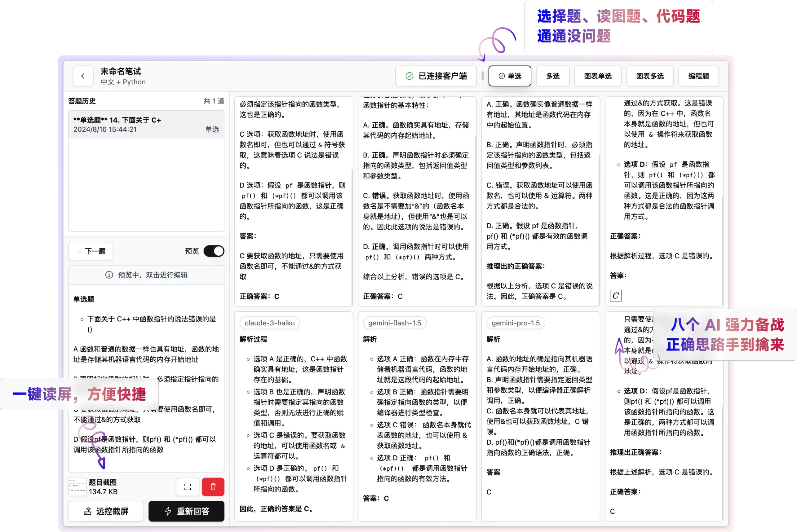Click the 题目截图 thumbnail preview
797x532 pixels.
click(77, 487)
